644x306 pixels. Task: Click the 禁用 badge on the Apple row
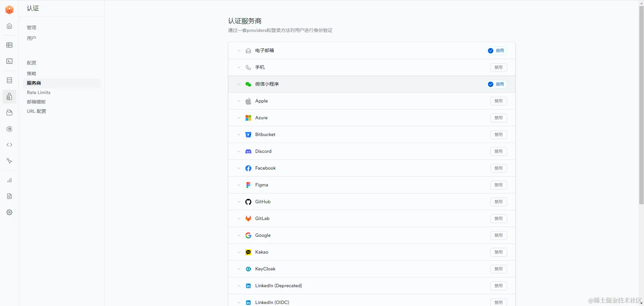click(498, 101)
